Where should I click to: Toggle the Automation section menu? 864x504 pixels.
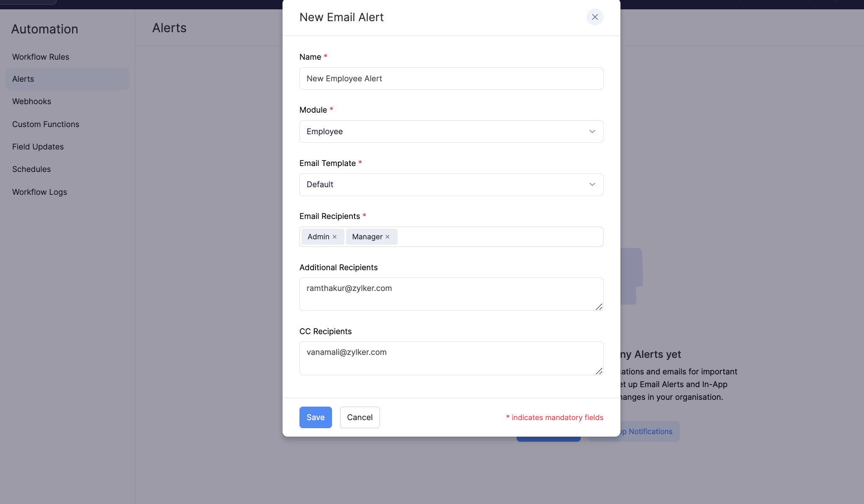point(44,28)
